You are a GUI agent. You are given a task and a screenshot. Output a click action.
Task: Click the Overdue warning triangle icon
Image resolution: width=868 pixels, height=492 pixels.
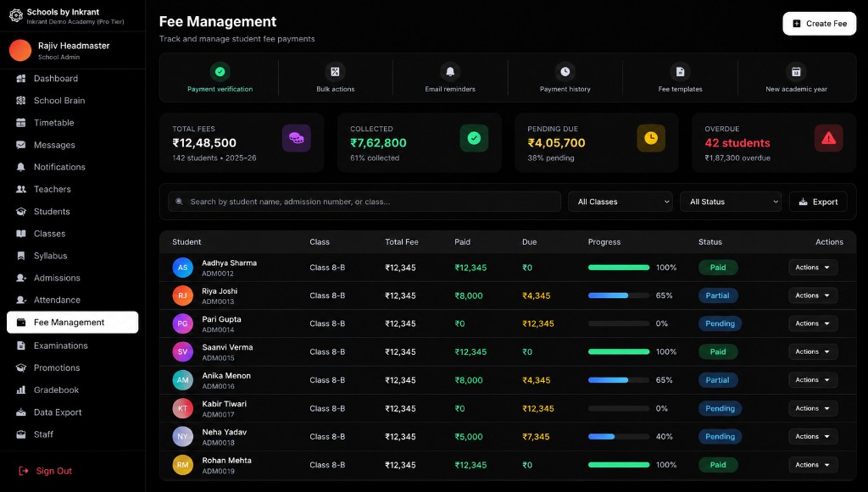pyautogui.click(x=829, y=138)
